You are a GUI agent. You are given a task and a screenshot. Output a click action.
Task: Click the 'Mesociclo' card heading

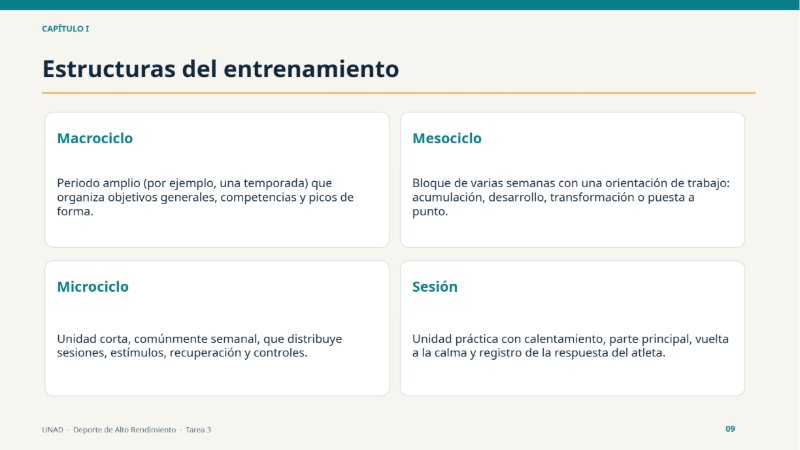pyautogui.click(x=447, y=138)
